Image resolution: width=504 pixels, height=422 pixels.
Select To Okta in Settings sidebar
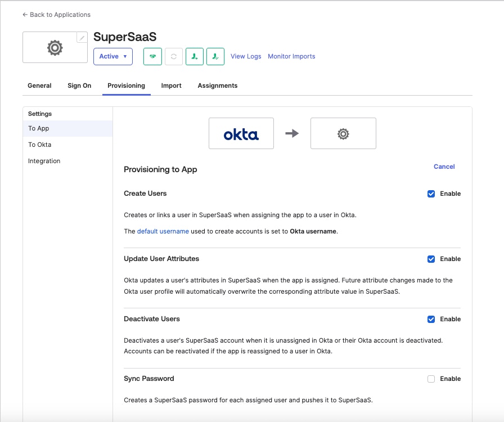coord(40,145)
